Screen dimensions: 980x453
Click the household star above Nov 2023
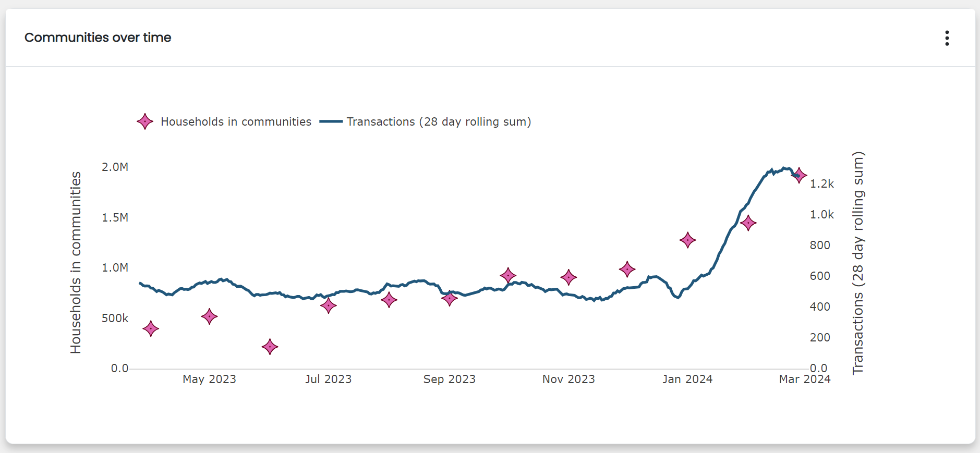coord(568,277)
